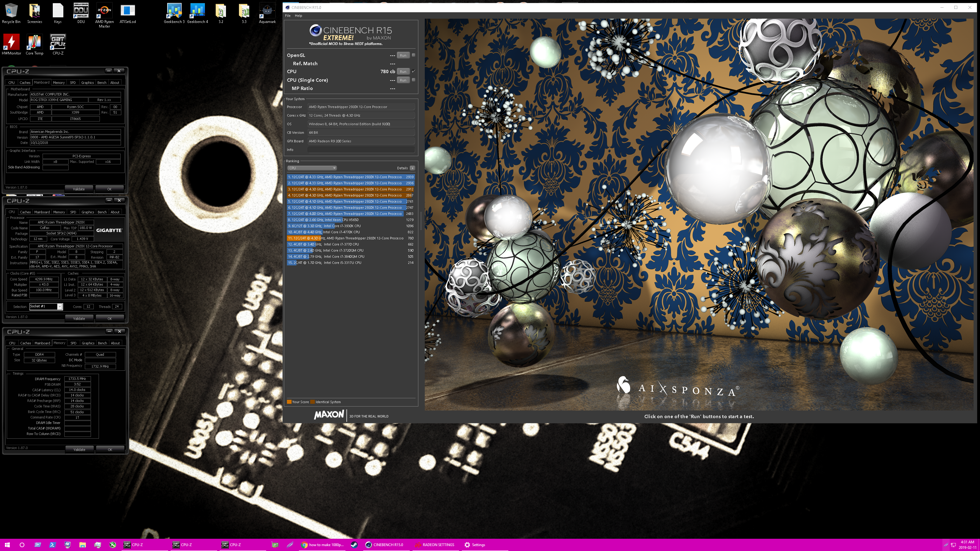Screen dimensions: 980x551
Task: Toggle the OpenGL test checkbox in Cinebench
Action: 413,55
